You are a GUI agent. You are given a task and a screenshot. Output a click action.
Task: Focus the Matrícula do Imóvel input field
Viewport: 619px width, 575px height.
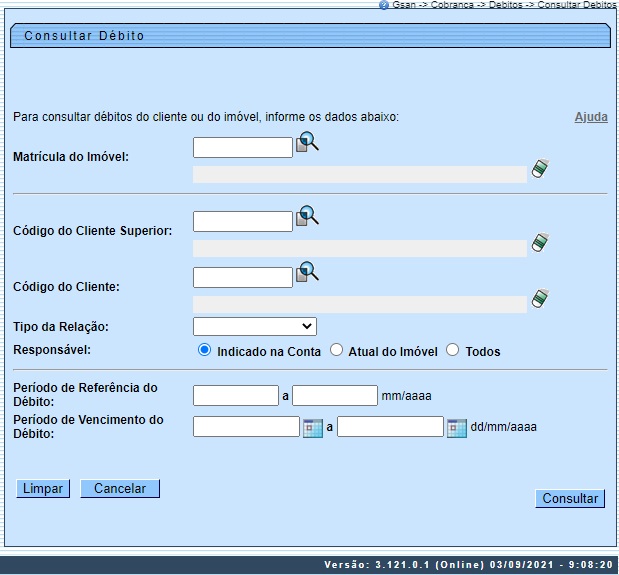[243, 148]
